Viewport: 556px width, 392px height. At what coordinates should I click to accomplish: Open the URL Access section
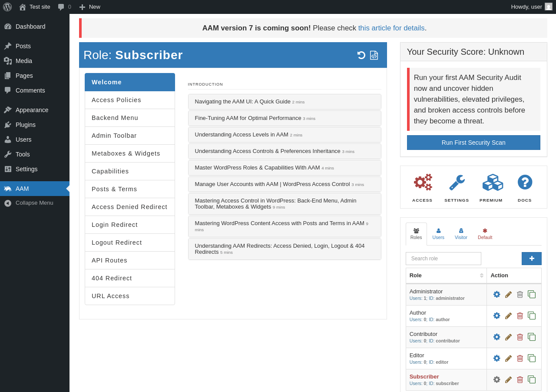pos(130,296)
